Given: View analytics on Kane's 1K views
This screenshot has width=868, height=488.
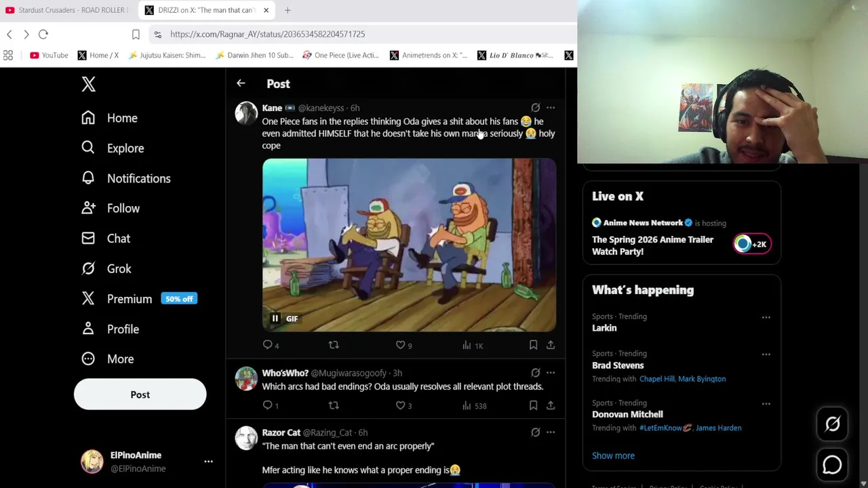Looking at the screenshot, I should 473,346.
